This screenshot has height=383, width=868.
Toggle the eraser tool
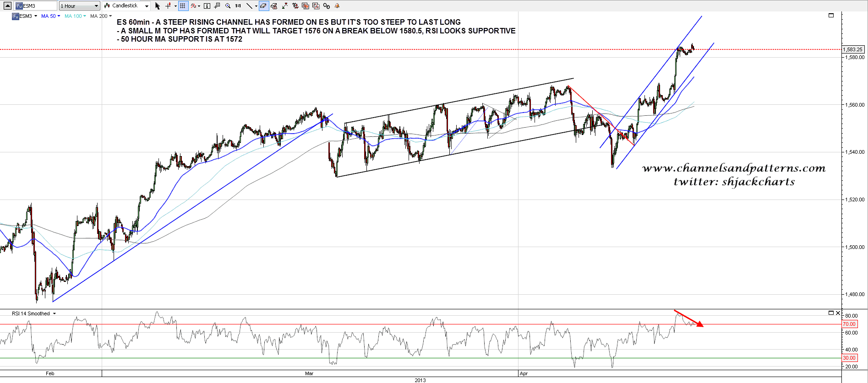tap(263, 6)
